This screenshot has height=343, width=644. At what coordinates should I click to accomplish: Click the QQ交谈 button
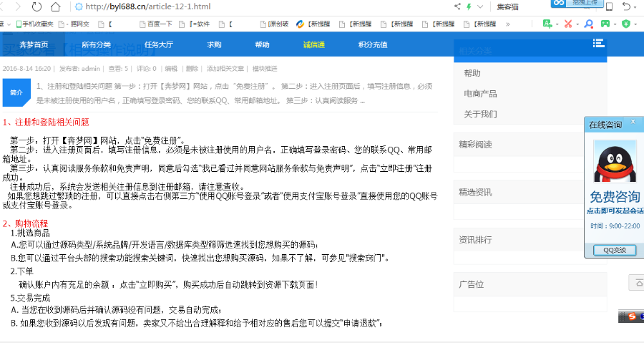coord(615,250)
